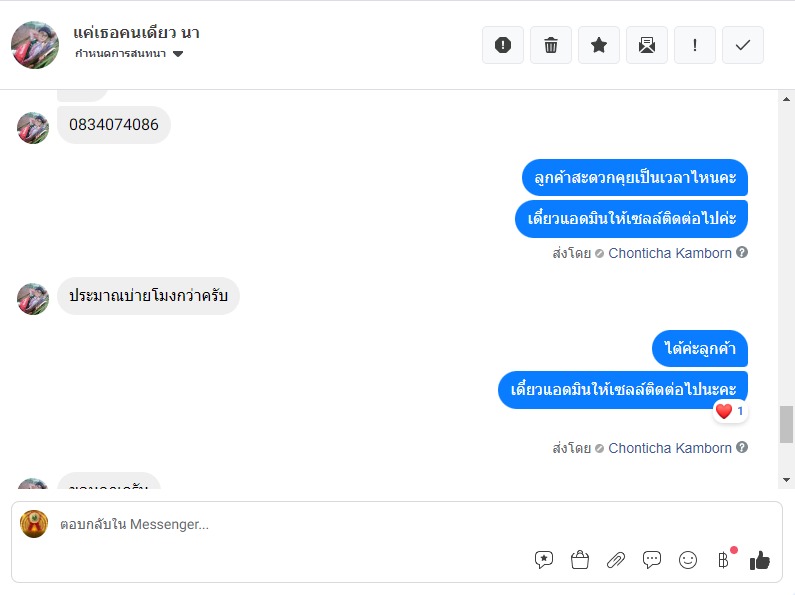Send thumbs up like

click(x=760, y=560)
